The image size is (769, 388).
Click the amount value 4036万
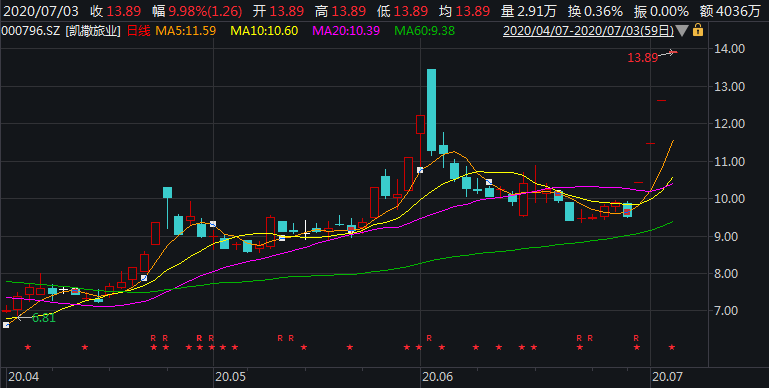(x=739, y=11)
